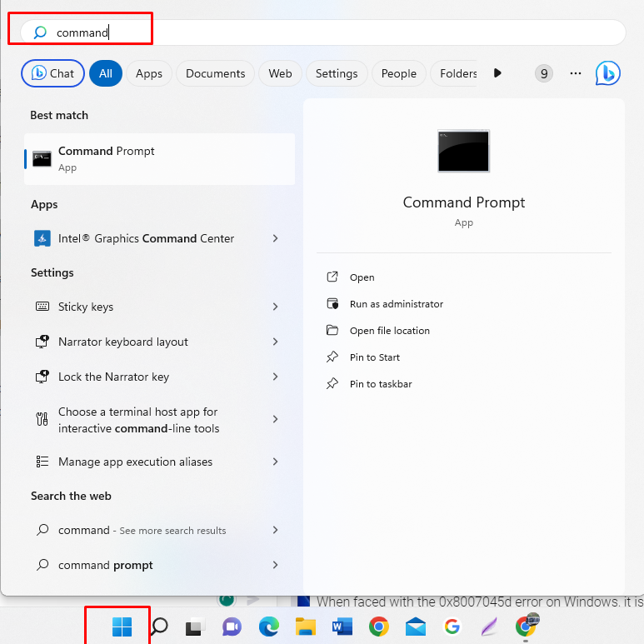Switch to the People filter tab
Screen dimensions: 644x644
tap(398, 73)
